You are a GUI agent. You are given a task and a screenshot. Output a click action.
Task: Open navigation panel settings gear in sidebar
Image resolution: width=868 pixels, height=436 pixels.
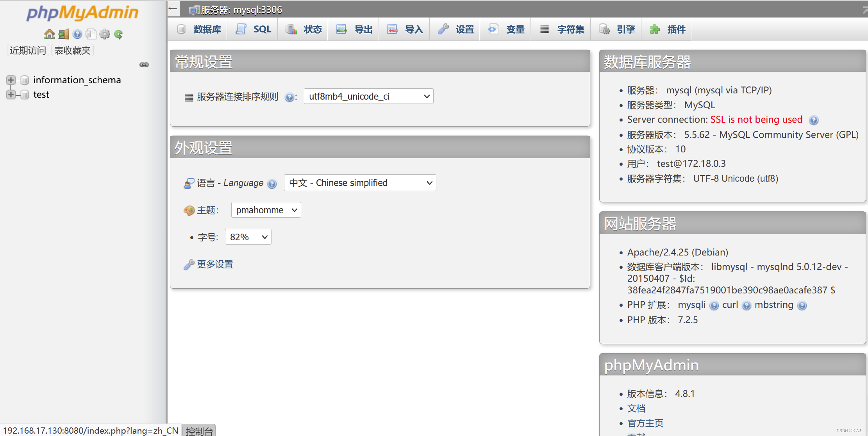(x=104, y=34)
